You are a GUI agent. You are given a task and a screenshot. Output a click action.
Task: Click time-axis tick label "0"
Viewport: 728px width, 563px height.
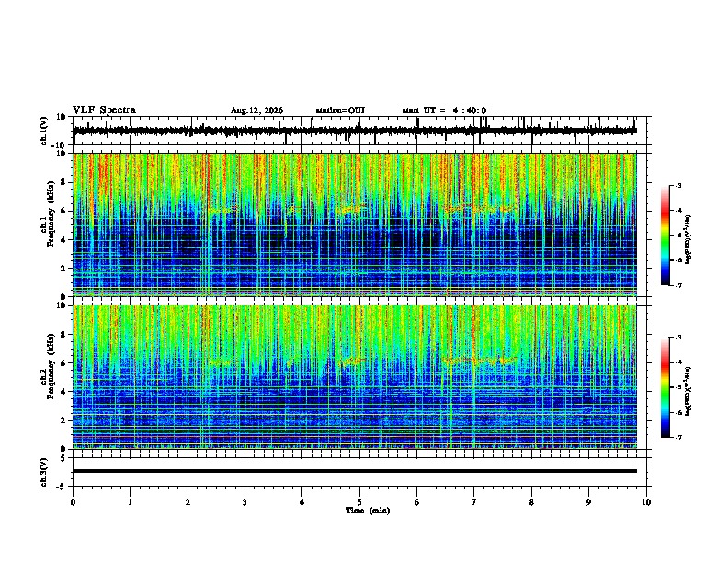[73, 502]
